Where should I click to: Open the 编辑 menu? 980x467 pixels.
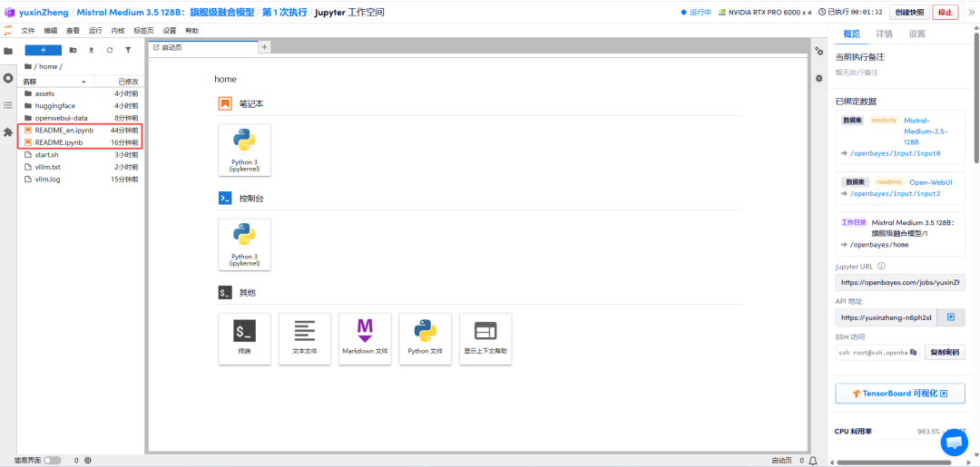click(51, 31)
